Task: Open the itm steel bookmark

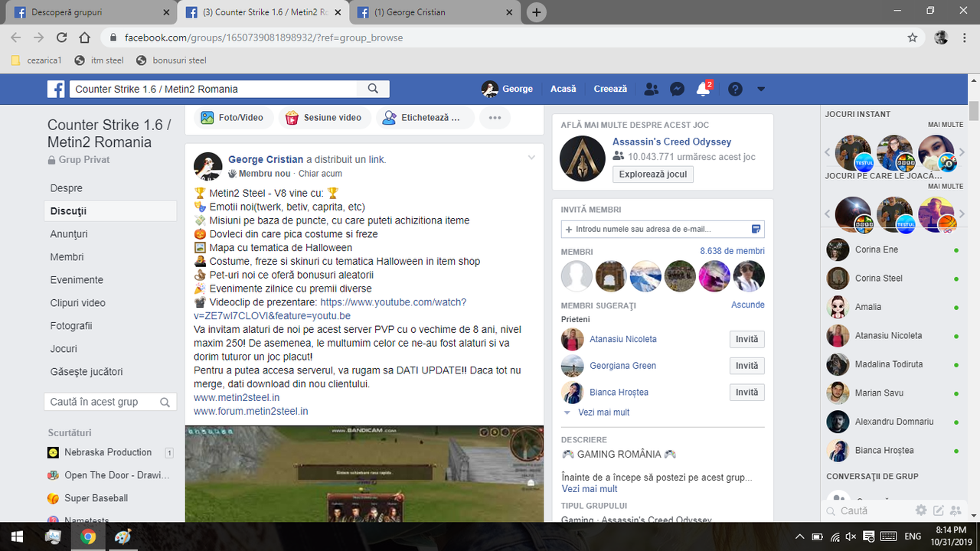Action: click(x=99, y=60)
